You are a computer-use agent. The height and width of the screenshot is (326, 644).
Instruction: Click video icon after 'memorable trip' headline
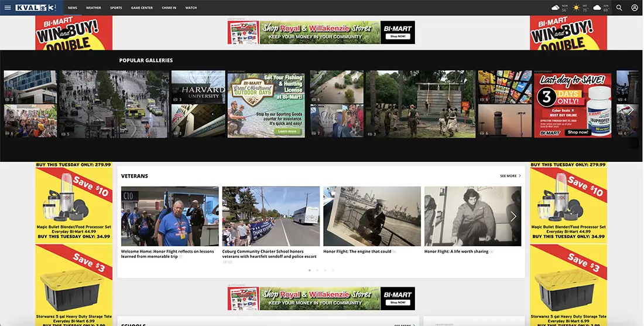tap(181, 257)
